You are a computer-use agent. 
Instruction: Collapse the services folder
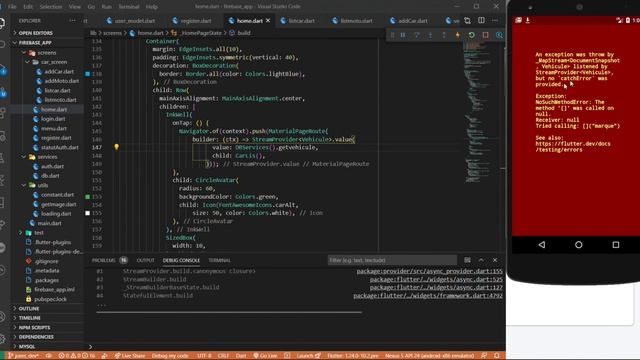pyautogui.click(x=47, y=157)
